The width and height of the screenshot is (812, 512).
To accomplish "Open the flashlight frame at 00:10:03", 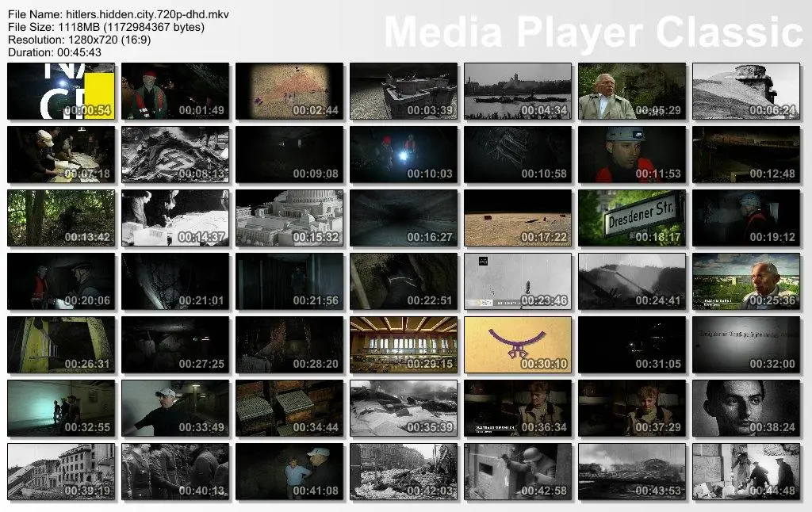I will (x=404, y=155).
